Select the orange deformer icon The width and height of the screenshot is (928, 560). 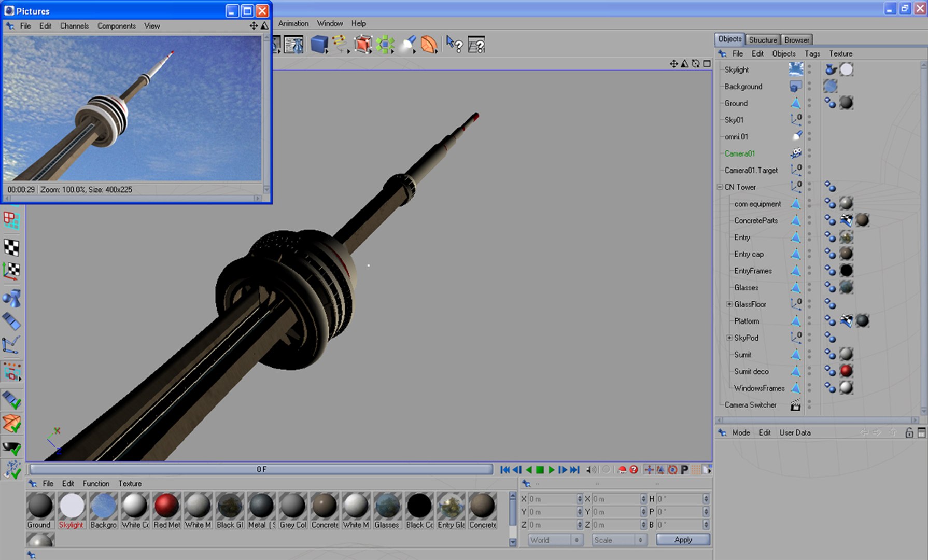point(429,45)
